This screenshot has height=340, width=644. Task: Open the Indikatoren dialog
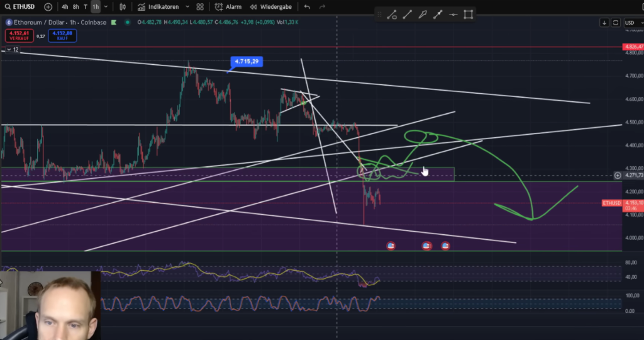[x=158, y=6]
